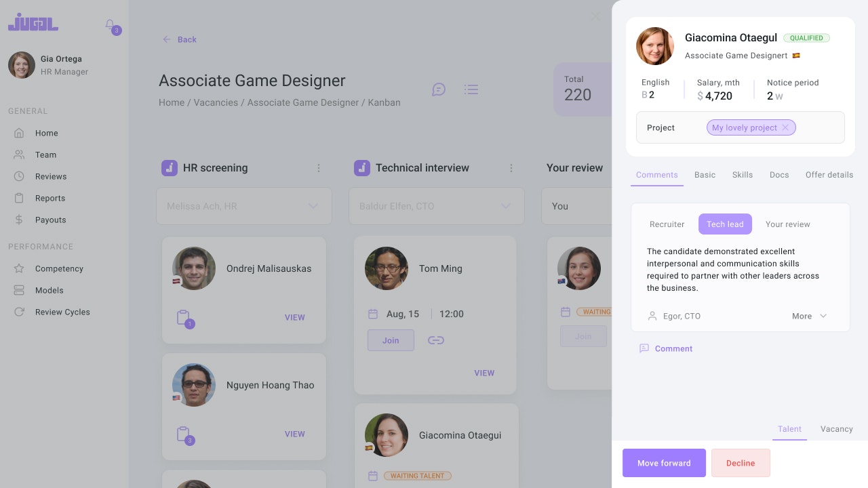Image resolution: width=868 pixels, height=488 pixels.
Task: View Nguyen Hoang Thao's card
Action: click(x=294, y=434)
